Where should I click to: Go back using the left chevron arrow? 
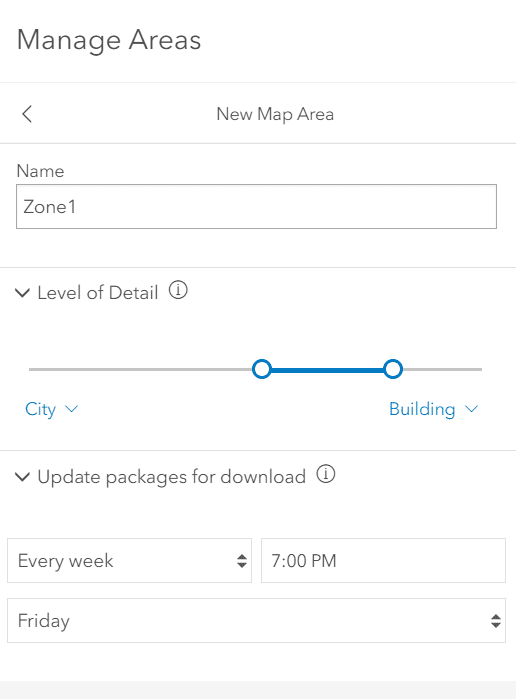[27, 114]
